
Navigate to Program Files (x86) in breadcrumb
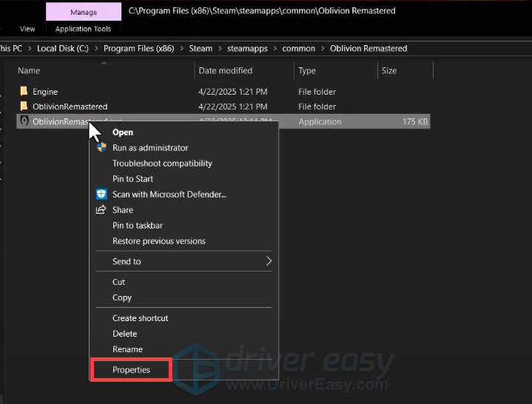click(138, 49)
